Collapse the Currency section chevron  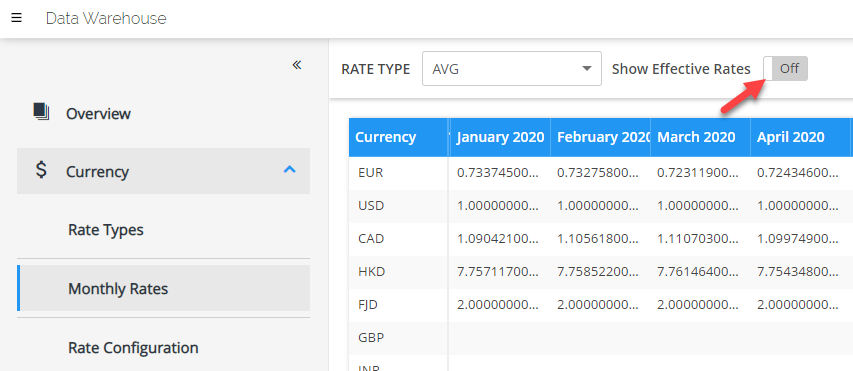coord(290,170)
